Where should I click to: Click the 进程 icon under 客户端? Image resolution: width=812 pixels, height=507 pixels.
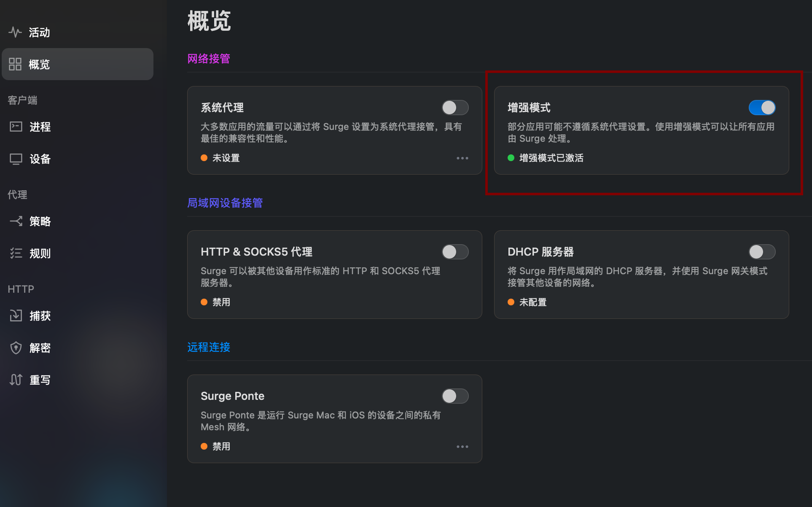(16, 127)
